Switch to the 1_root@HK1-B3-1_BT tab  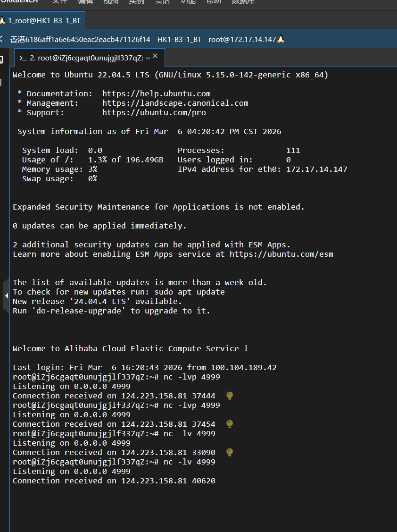point(43,21)
